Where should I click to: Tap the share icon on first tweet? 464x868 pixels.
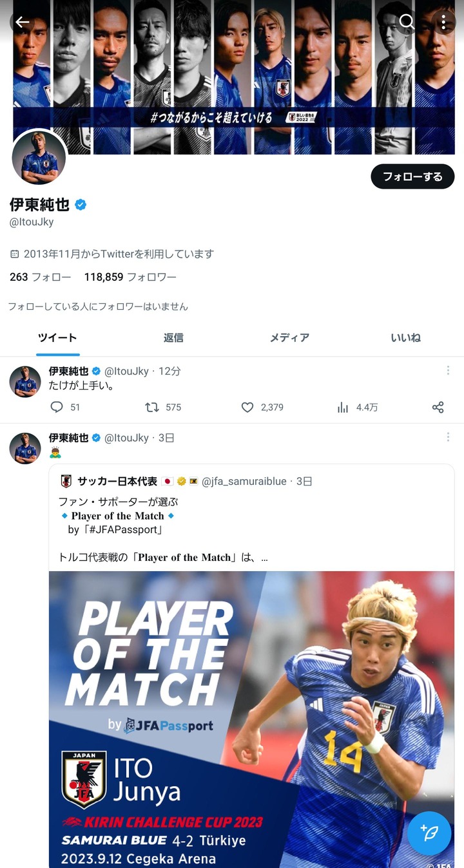point(438,407)
